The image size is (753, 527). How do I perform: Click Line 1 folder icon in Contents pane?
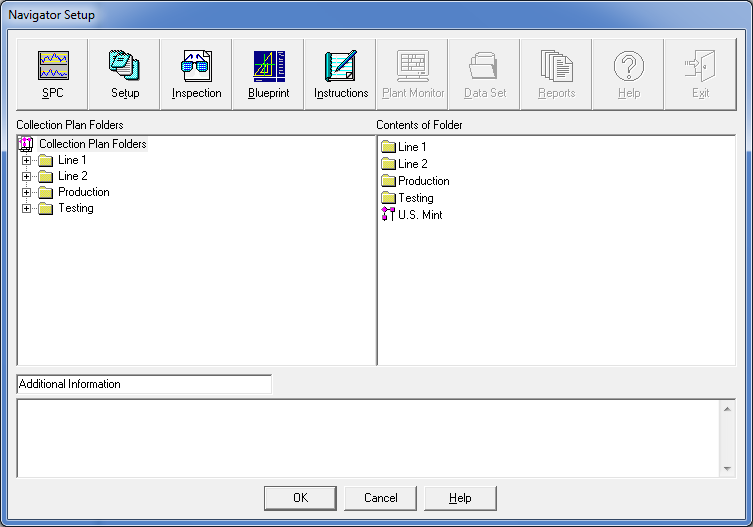point(388,147)
